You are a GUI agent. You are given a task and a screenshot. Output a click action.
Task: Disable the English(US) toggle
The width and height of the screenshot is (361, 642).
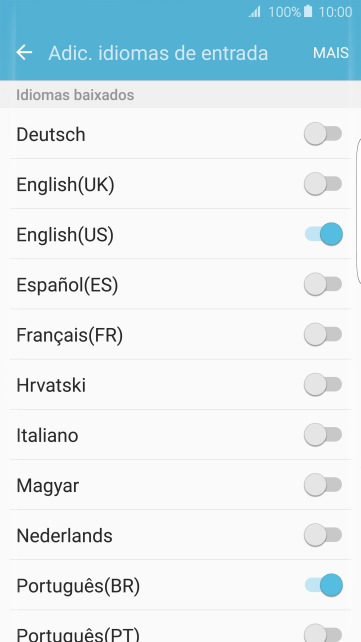pos(323,234)
